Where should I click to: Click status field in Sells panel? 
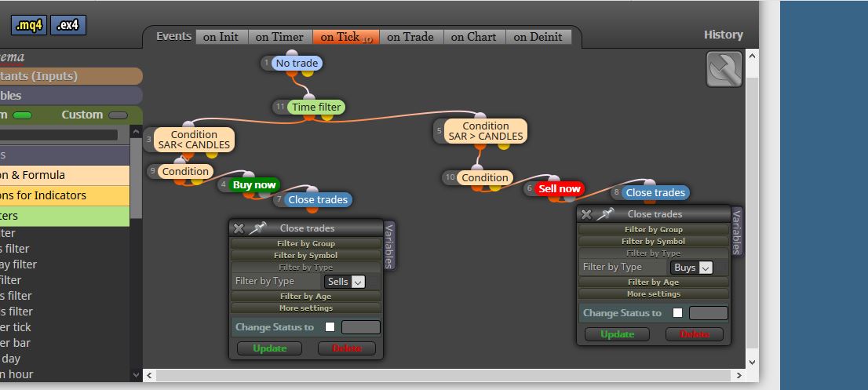[x=361, y=327]
